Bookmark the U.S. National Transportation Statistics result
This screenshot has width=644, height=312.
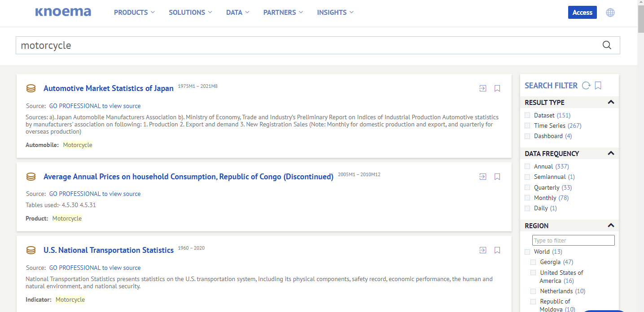point(497,250)
